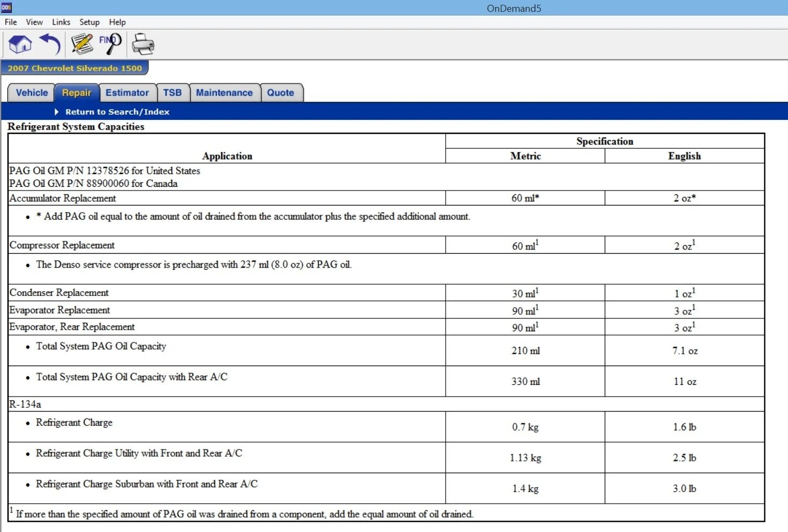Click the Refrigerant System Capacities heading
788x532 pixels.
tap(76, 127)
